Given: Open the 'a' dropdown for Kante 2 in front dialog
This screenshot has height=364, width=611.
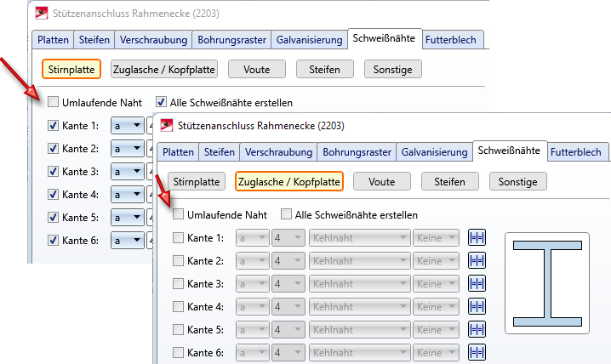Looking at the screenshot, I should tap(251, 261).
